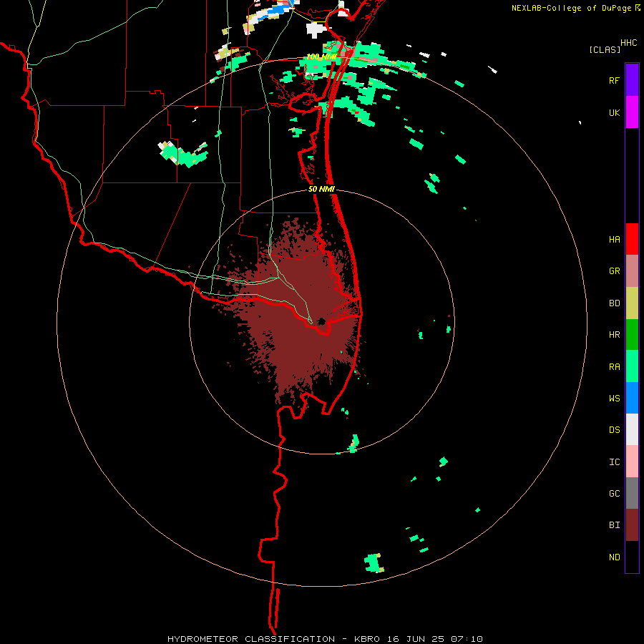Click the GC legend label
This screenshot has height=644, width=644.
614,493
